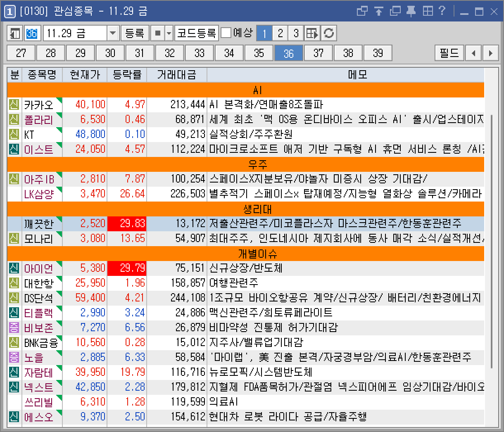Viewport: 504px width, 432px height.
Task: Click the 티플랙 stock name
Action: [39, 313]
